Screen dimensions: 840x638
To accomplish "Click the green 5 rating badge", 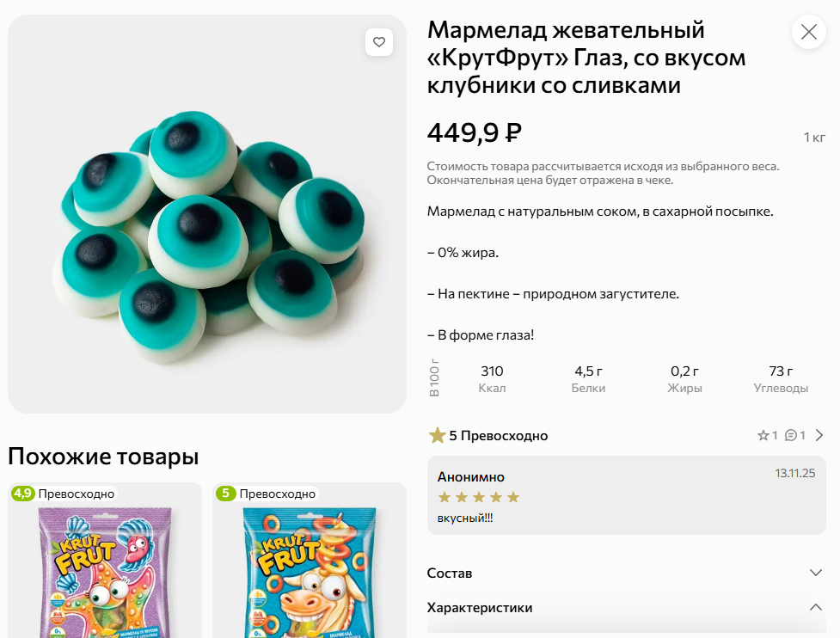I will click(225, 494).
